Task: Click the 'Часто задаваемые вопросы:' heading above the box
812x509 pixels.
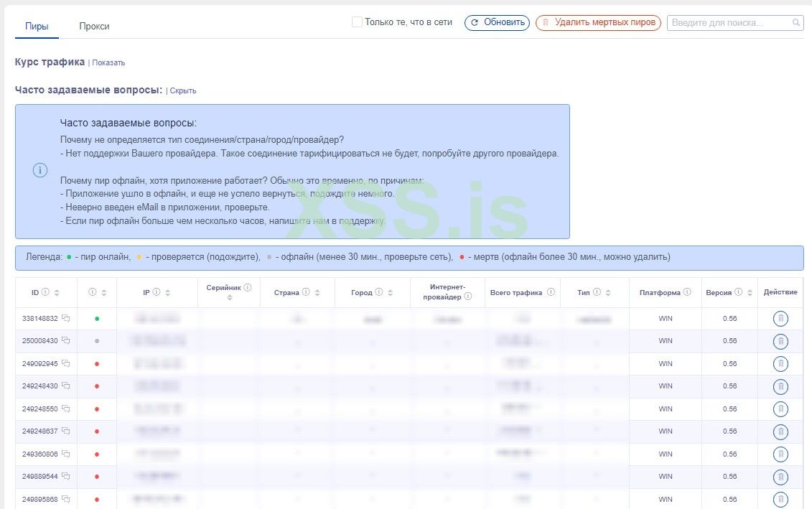Action: [88, 90]
